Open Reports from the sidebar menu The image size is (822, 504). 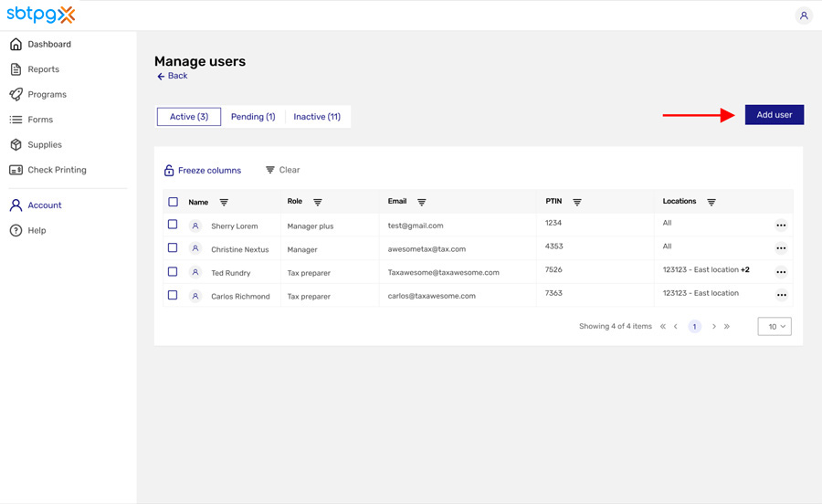click(44, 69)
